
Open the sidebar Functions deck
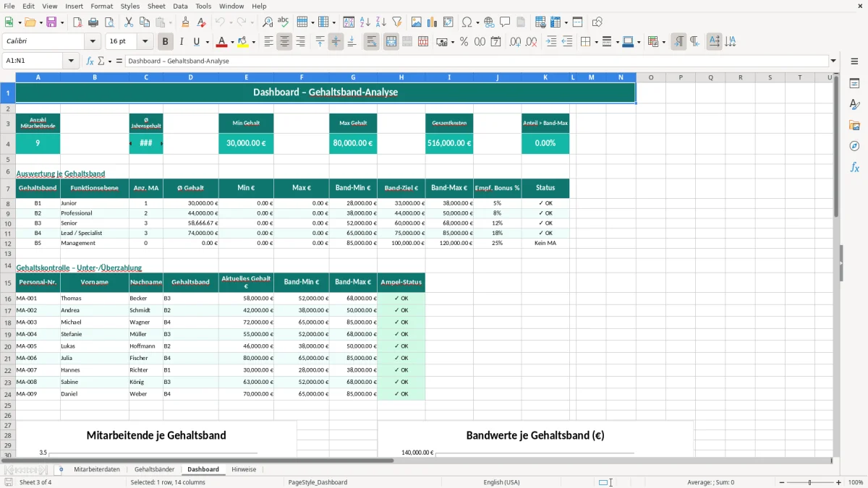pos(854,167)
